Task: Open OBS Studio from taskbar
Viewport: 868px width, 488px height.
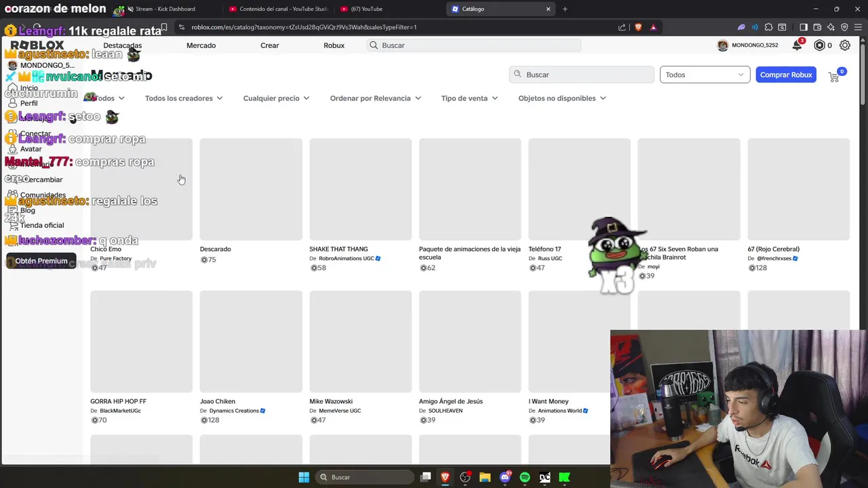Action: (465, 477)
